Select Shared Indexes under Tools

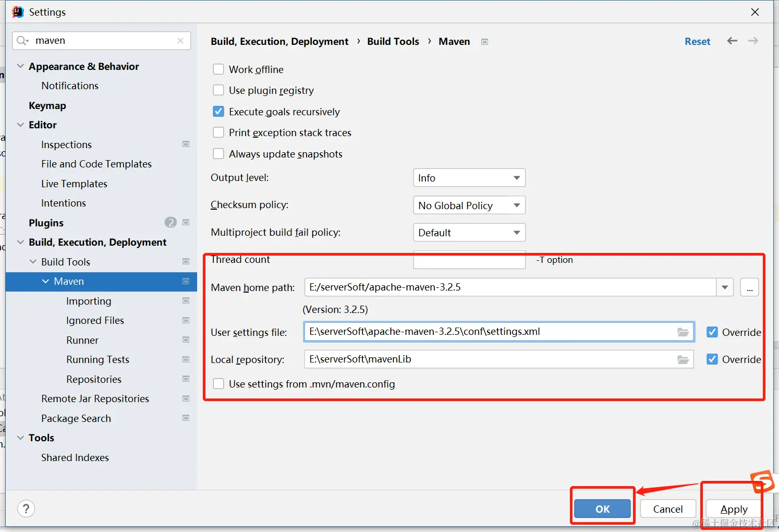[75, 457]
